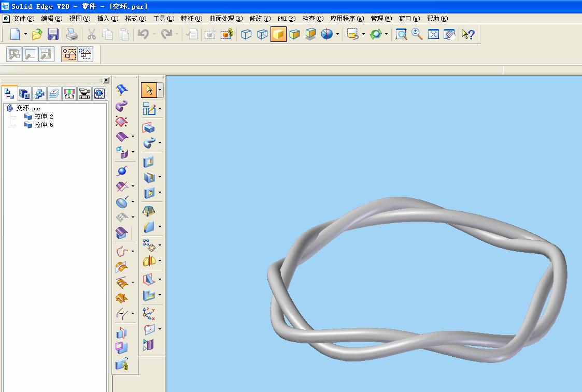Open the Swept protrusion dropdown arrow
582x392 pixels.
coord(160,143)
